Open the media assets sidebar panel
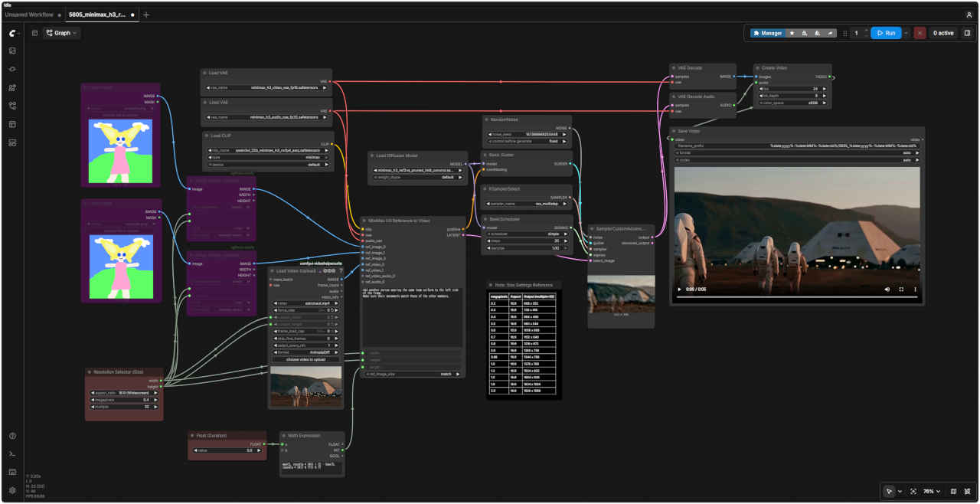Image resolution: width=980 pixels, height=504 pixels. 12,51
